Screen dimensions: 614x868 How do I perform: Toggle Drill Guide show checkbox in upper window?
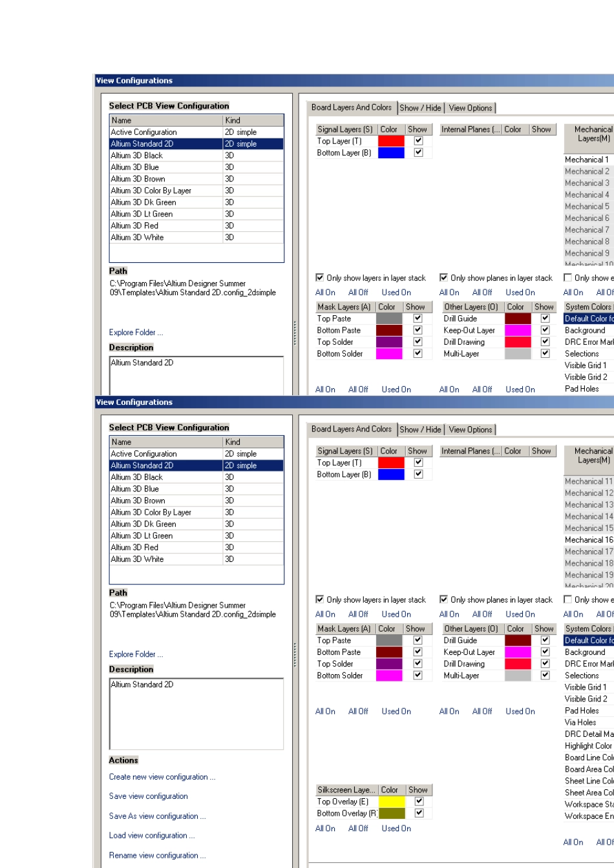click(x=545, y=318)
